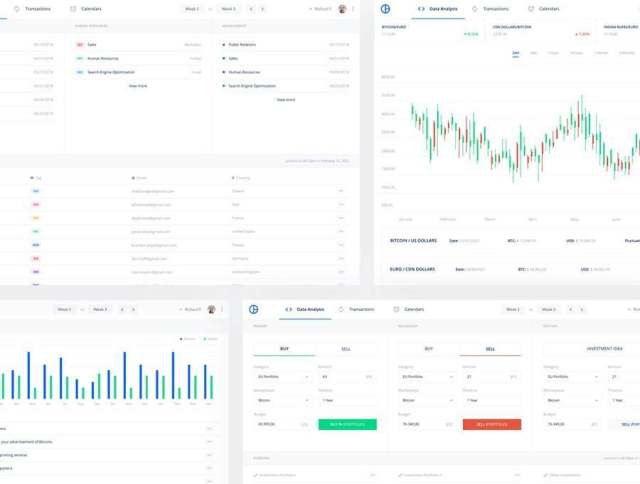The image size is (640, 484).
Task: Open the Week 1 selector in the trading dashboard
Action: pos(513,309)
